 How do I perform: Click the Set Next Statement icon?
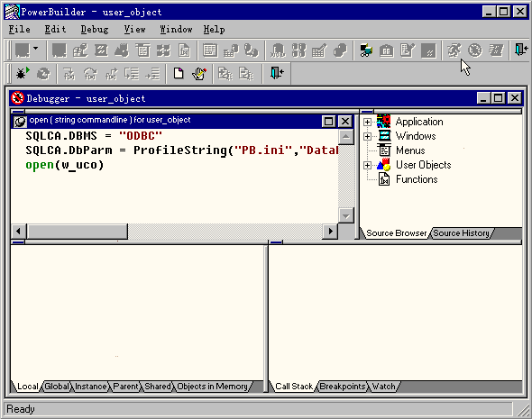tap(152, 74)
